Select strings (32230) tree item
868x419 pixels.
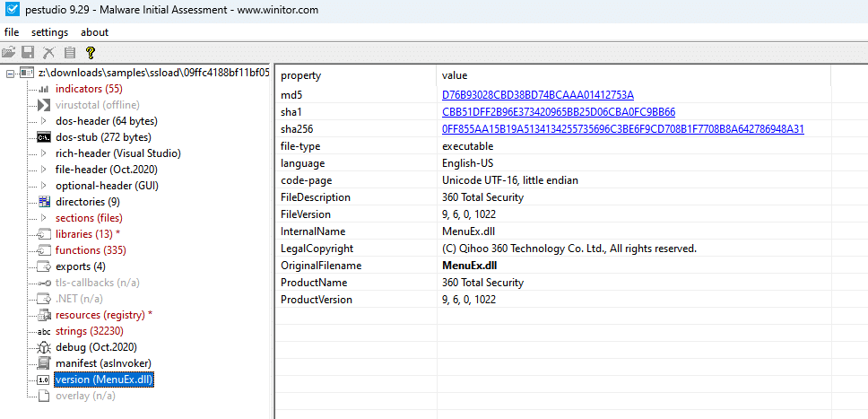90,331
